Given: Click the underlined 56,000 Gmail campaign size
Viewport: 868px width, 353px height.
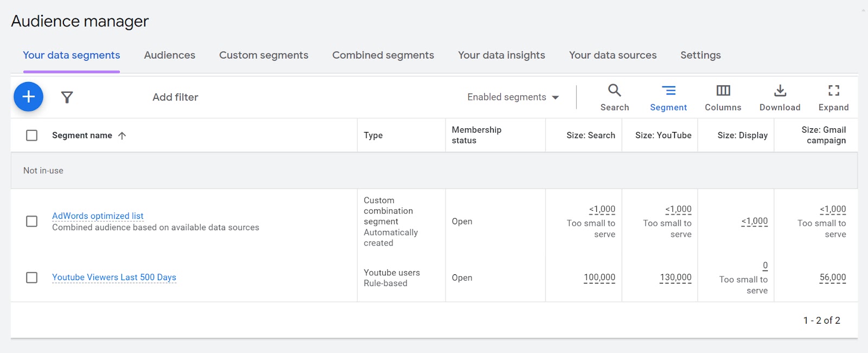Looking at the screenshot, I should [x=832, y=278].
